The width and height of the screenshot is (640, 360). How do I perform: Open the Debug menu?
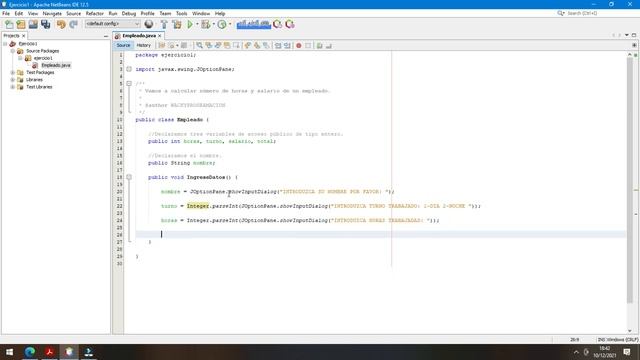[129, 13]
